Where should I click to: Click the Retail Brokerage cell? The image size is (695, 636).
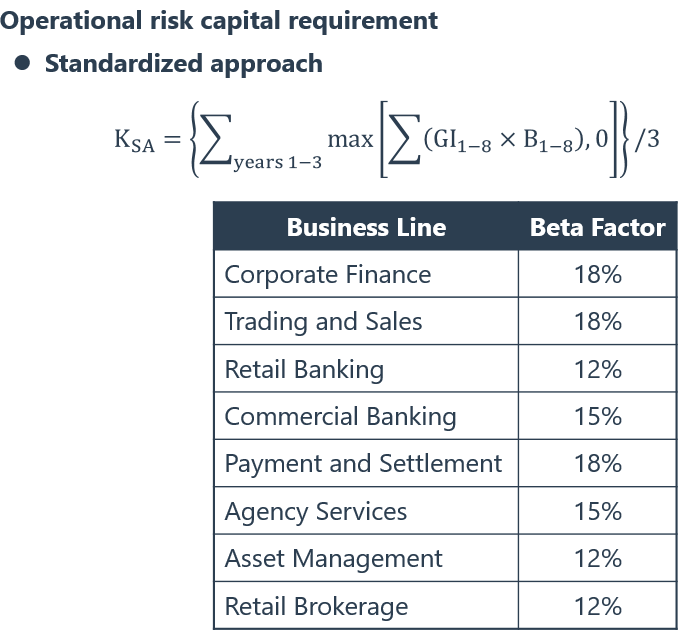pyautogui.click(x=316, y=606)
